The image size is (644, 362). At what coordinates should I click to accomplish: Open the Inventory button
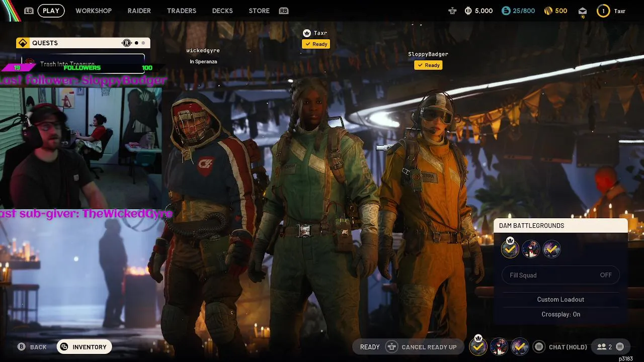coord(84,347)
